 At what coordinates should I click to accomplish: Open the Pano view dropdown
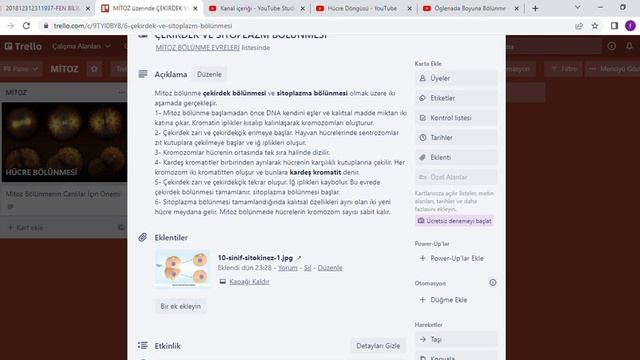click(20, 69)
